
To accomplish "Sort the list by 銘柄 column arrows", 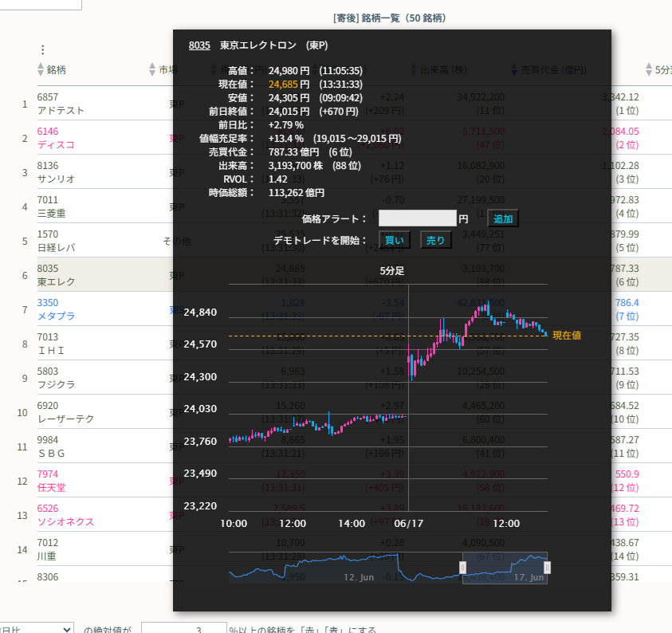I will 41,70.
